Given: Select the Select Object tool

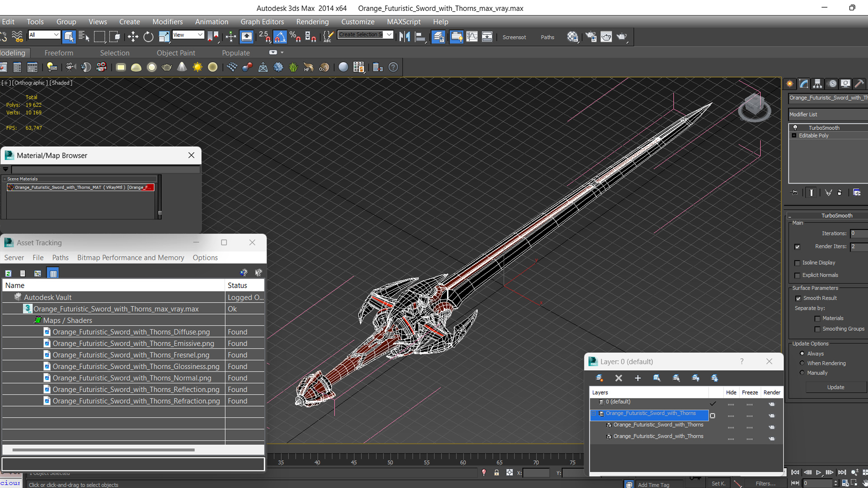Looking at the screenshot, I should [x=69, y=37].
